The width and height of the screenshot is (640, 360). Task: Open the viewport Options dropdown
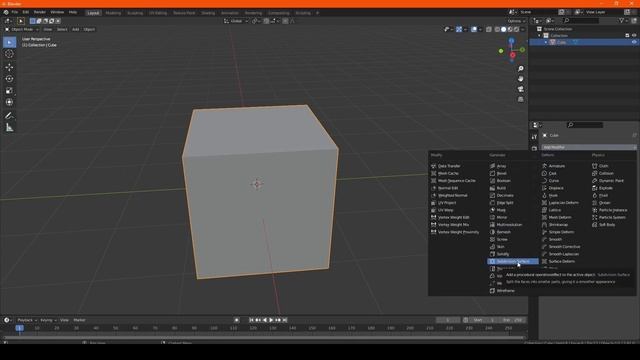(x=516, y=21)
